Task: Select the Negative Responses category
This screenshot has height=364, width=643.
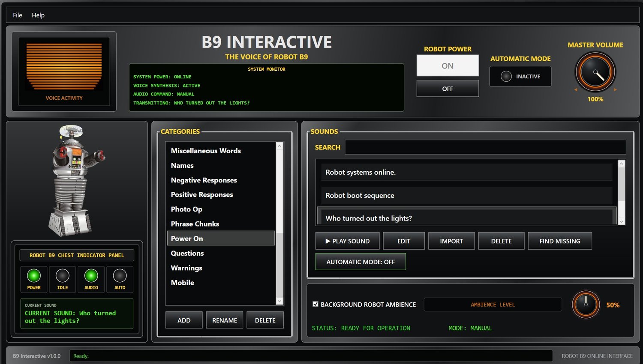Action: coord(221,180)
